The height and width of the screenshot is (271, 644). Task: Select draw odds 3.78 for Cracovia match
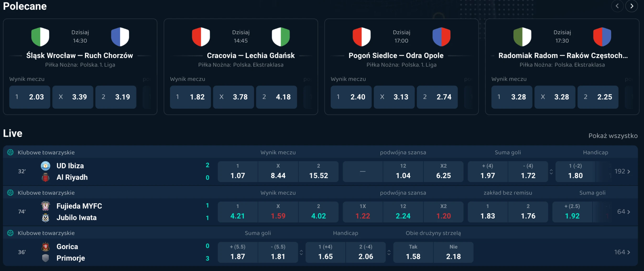coord(233,97)
